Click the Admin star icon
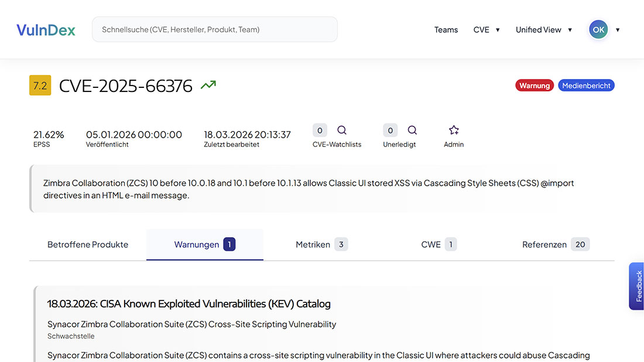Viewport: 644px width, 362px height. click(454, 130)
